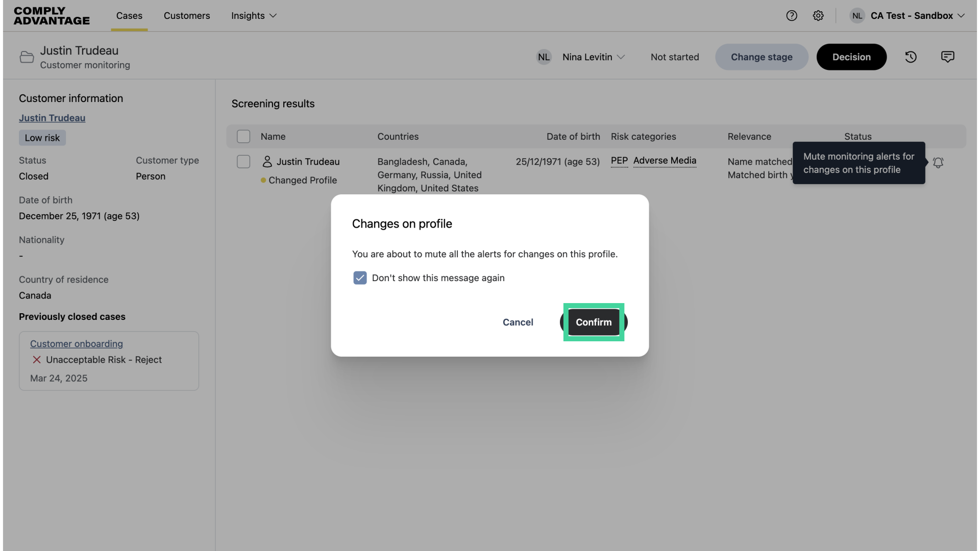Switch to the Customers tab
Image resolution: width=980 pixels, height=551 pixels.
pos(187,16)
